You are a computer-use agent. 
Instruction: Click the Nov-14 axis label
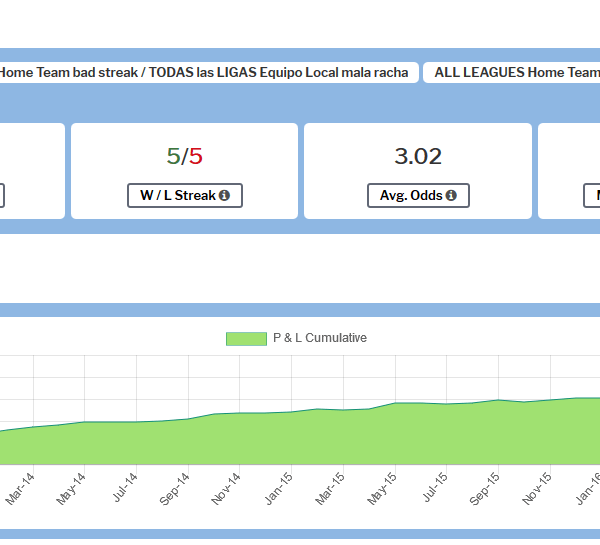(x=226, y=489)
